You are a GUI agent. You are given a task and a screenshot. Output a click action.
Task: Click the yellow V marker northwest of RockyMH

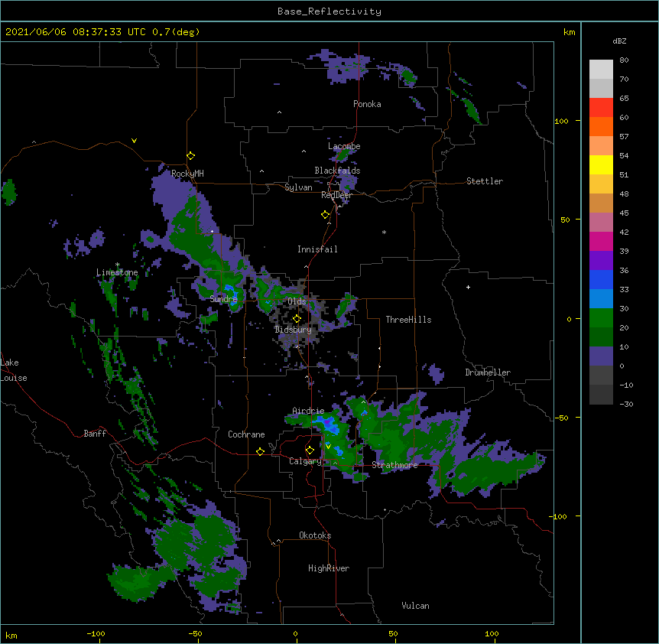click(x=134, y=141)
